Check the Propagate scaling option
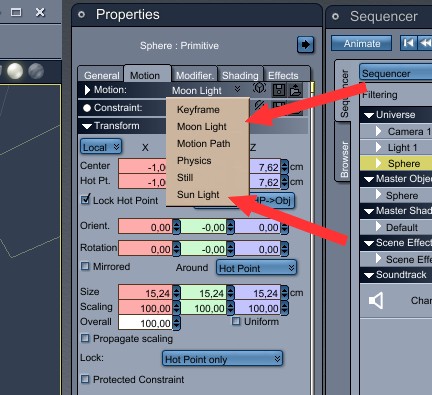The height and width of the screenshot is (395, 432). point(85,338)
